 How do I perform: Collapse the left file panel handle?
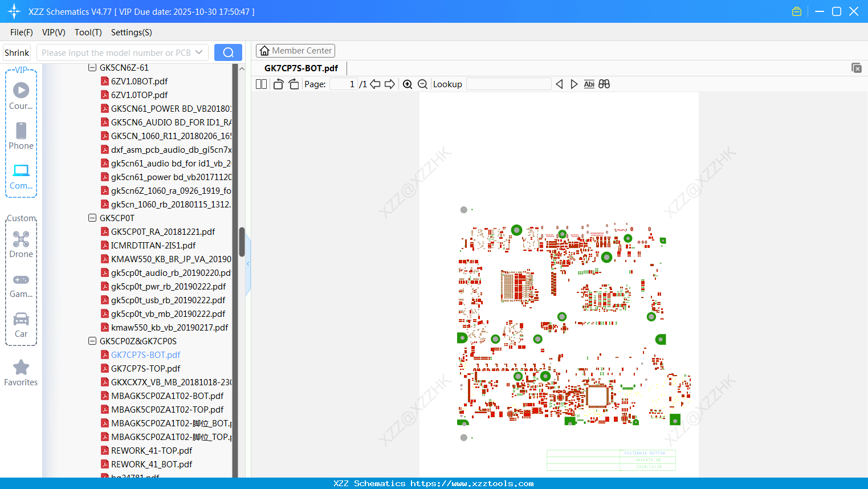[x=248, y=264]
